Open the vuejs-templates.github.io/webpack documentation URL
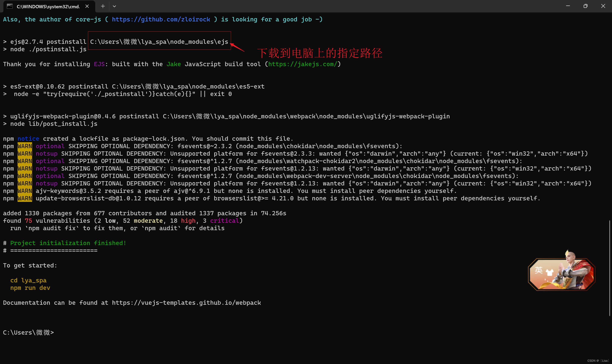 186,303
